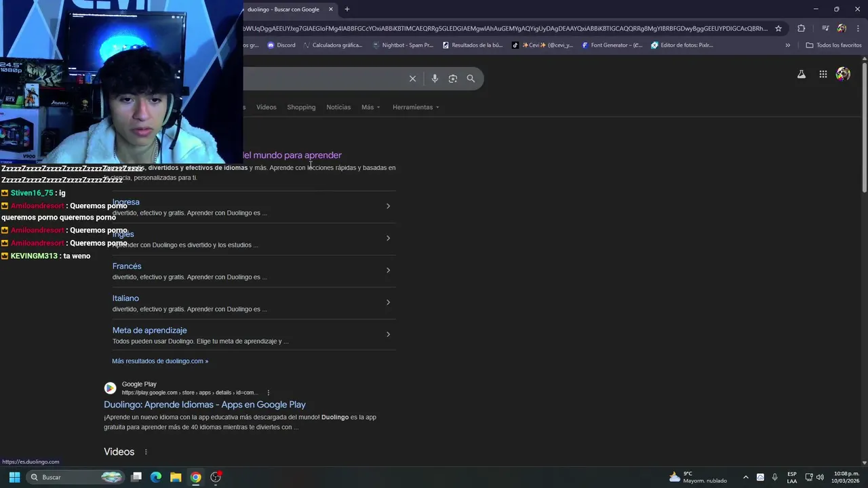Open the Cevi TikTok bookmark
Image resolution: width=868 pixels, height=488 pixels.
[x=542, y=45]
